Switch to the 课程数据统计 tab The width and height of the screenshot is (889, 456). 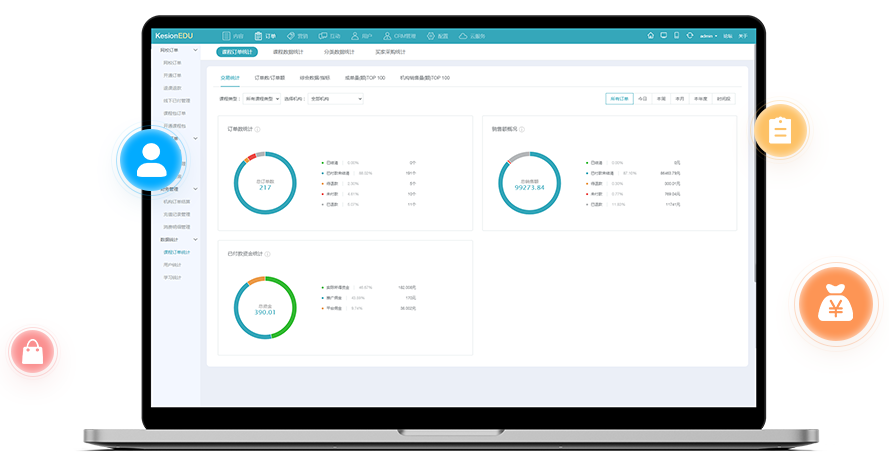(289, 52)
